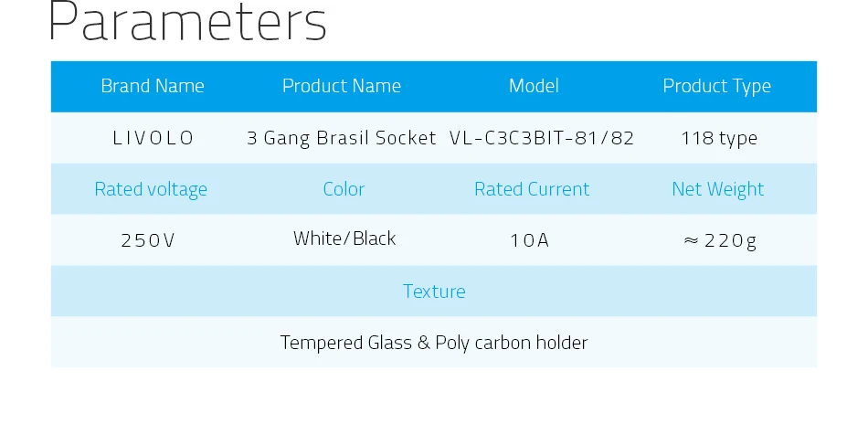Viewport: 868px width, 424px height.
Task: Click the Product Type column header
Action: coord(717,86)
